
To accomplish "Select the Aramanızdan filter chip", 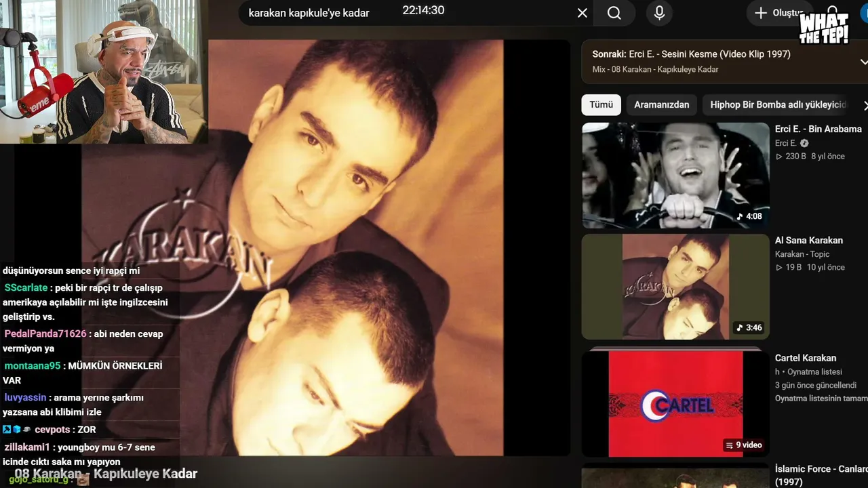I will pyautogui.click(x=661, y=105).
